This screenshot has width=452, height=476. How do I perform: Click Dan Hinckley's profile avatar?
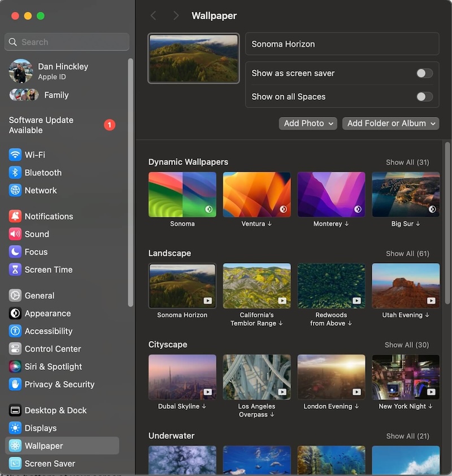[x=21, y=71]
